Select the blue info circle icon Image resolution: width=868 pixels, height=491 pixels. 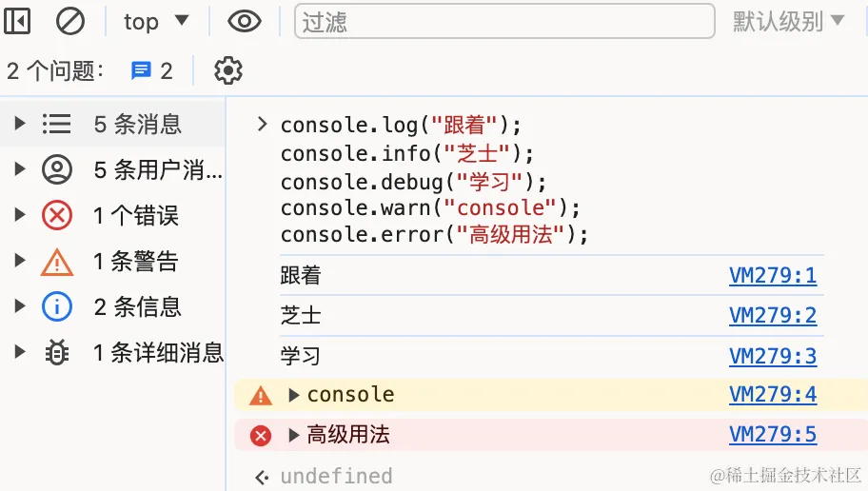(57, 306)
